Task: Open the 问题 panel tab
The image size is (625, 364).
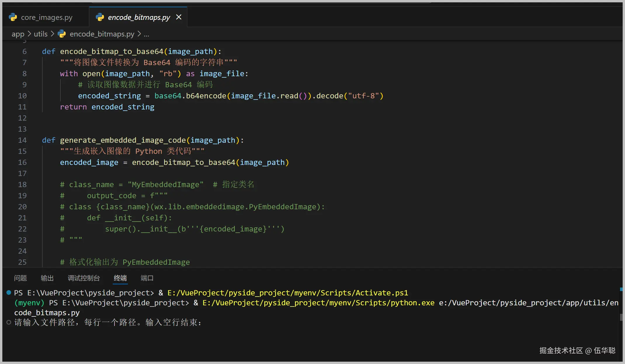Action: [x=20, y=278]
